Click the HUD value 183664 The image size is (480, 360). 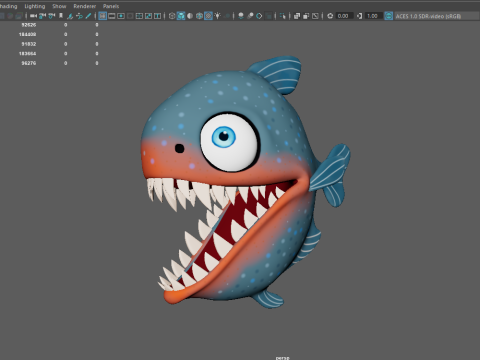point(27,53)
